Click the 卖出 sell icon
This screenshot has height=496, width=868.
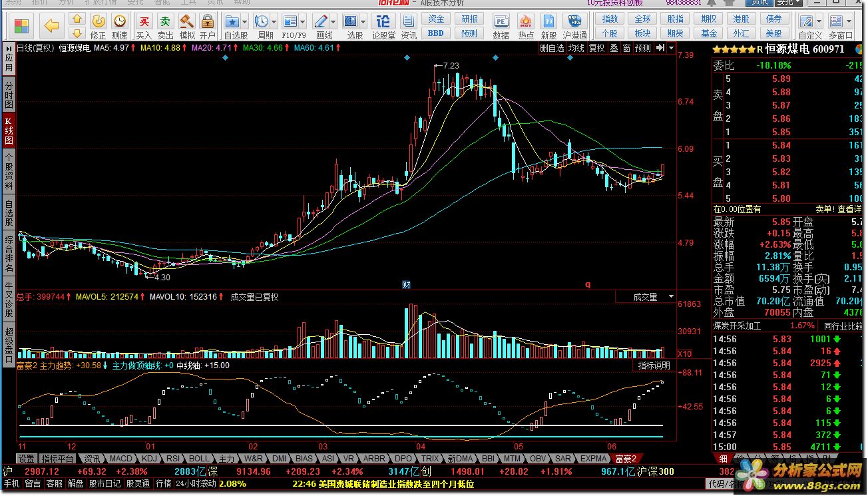click(x=165, y=27)
